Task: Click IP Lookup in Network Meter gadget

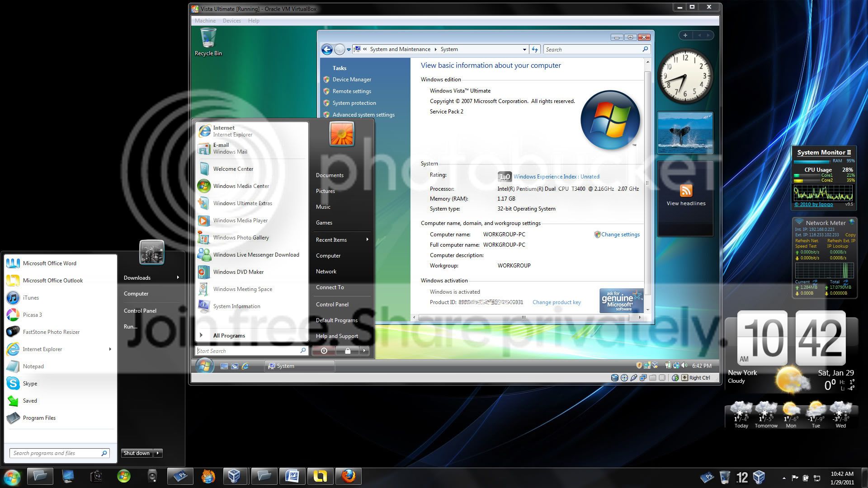Action: pyautogui.click(x=837, y=246)
